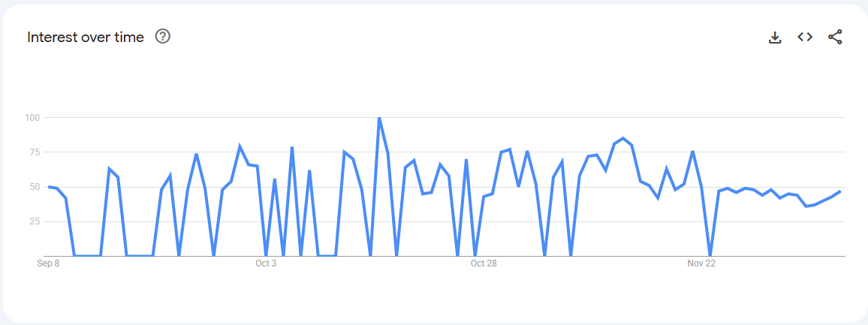This screenshot has width=868, height=325.
Task: Click the Oct 3 date label
Action: [x=266, y=263]
